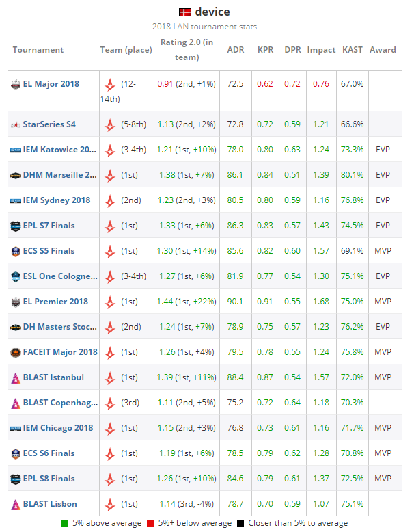This screenshot has width=414, height=532.
Task: Click the EL Premier 2018 event logo
Action: click(16, 302)
